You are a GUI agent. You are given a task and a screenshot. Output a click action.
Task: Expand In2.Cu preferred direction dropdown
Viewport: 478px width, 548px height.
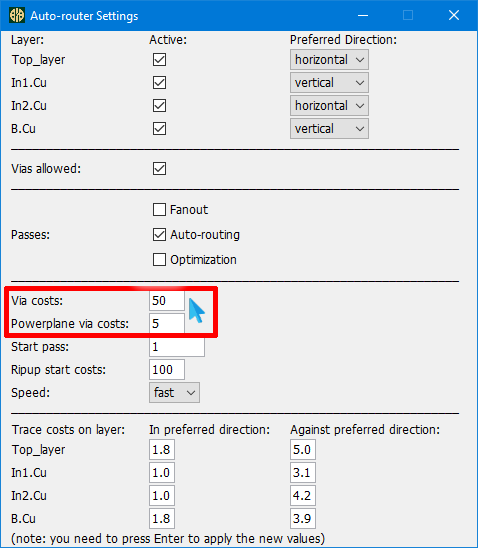(x=329, y=106)
